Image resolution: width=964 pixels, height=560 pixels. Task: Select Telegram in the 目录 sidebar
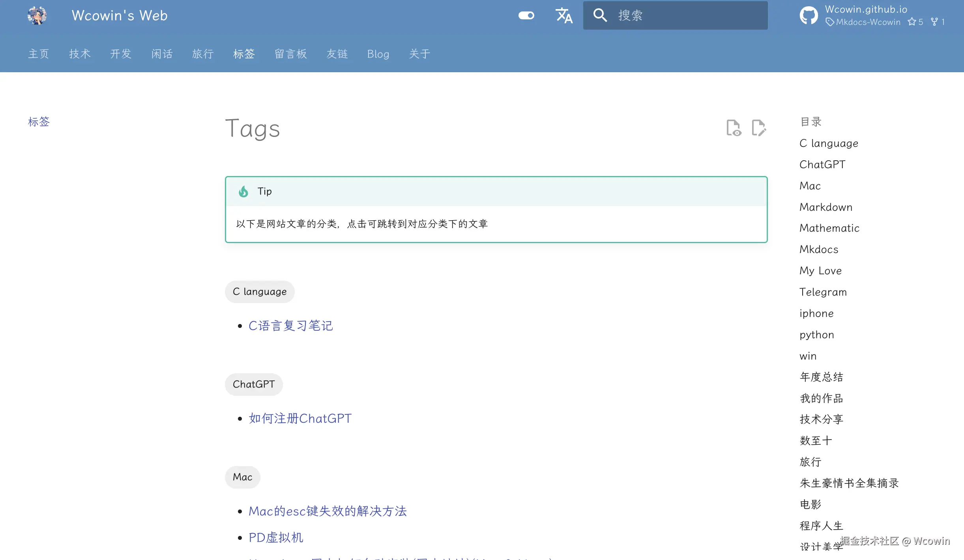point(823,292)
